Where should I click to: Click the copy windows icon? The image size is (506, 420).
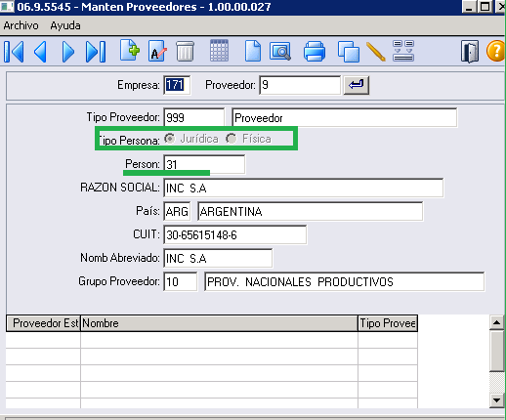pos(349,52)
